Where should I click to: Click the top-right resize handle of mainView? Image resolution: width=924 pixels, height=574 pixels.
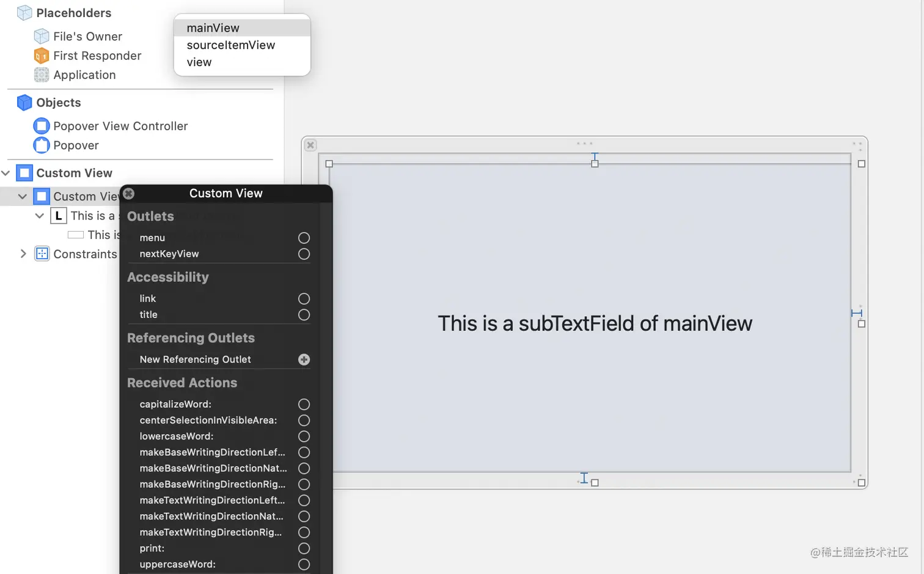861,164
